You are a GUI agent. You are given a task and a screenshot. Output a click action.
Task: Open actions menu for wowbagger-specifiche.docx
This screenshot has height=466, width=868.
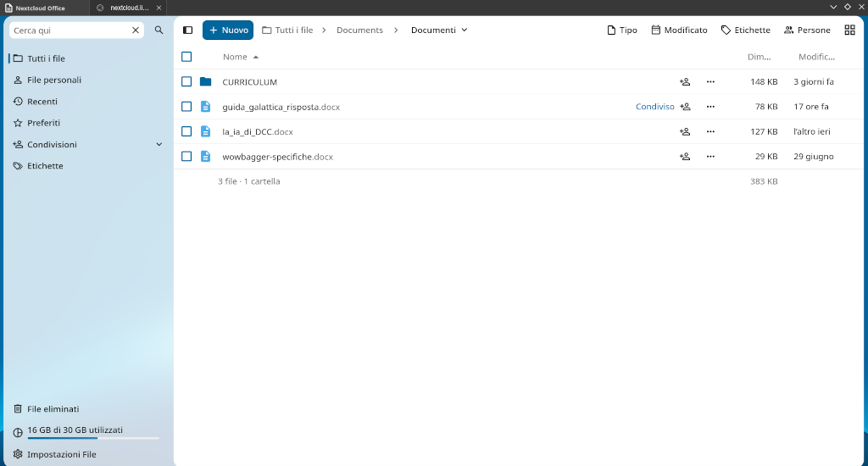pos(710,157)
